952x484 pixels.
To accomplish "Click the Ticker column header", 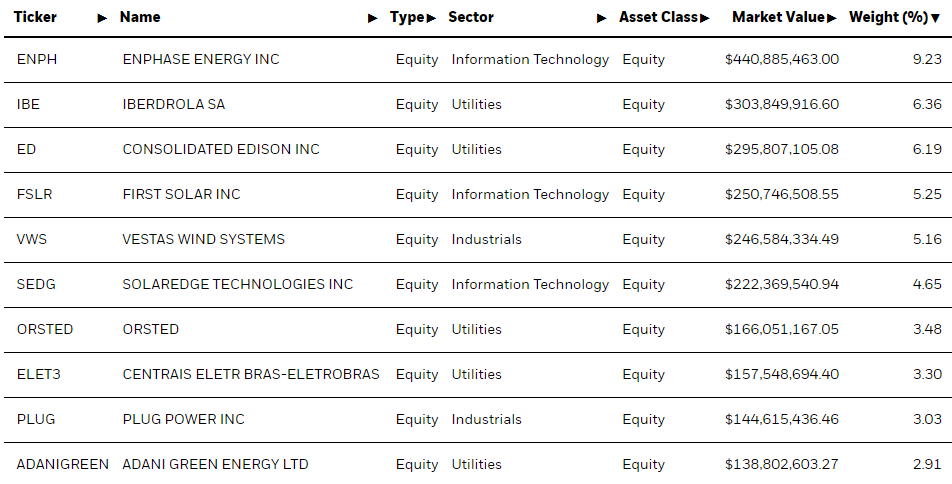I will click(x=35, y=17).
